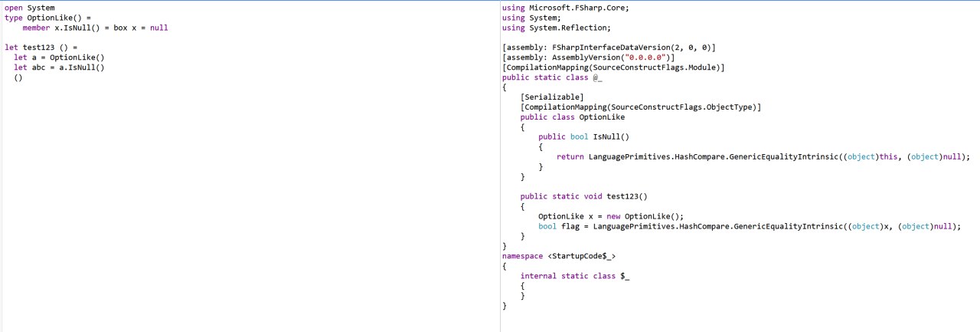This screenshot has height=332, width=980.
Task: Click the 'namespace <StartupCode$_>' line
Action: (559, 256)
